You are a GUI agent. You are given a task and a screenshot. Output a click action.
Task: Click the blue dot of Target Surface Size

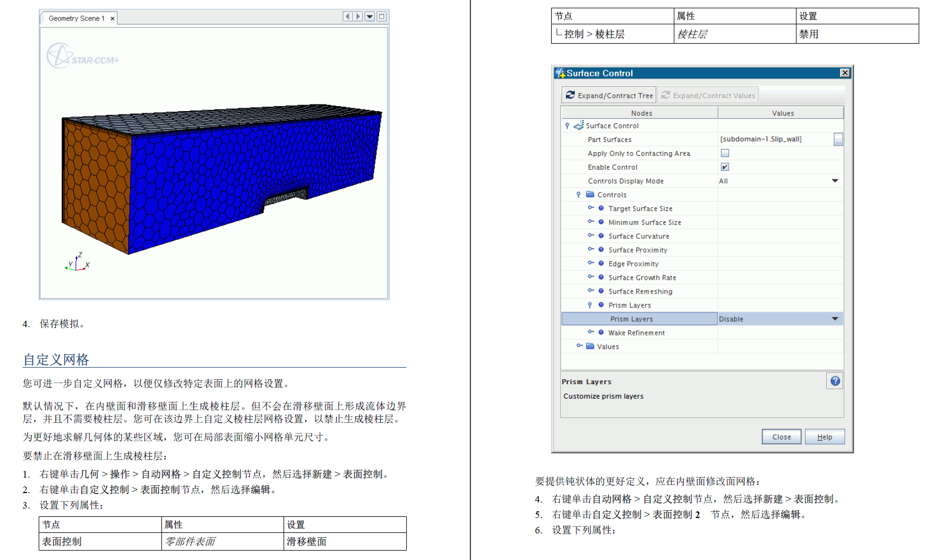(601, 208)
